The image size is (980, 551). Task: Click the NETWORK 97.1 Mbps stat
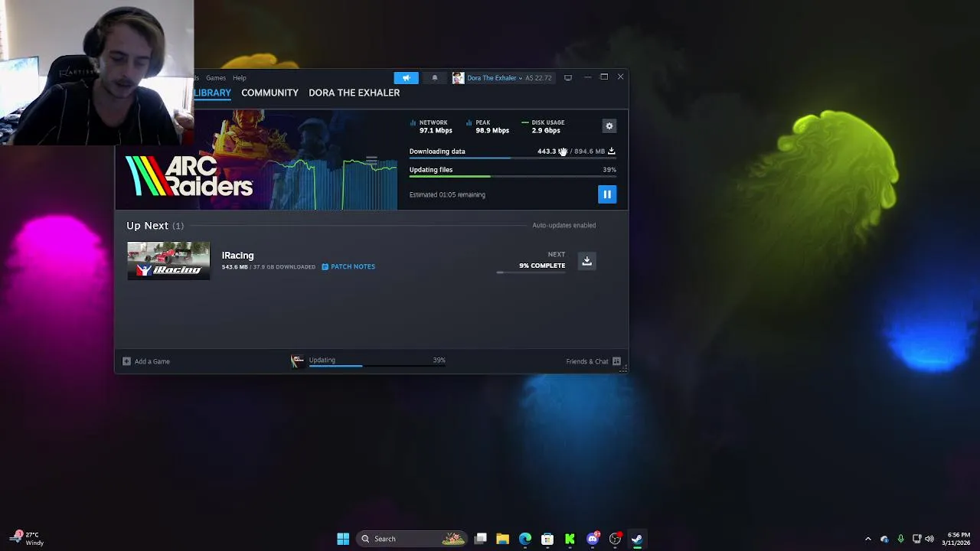point(431,126)
